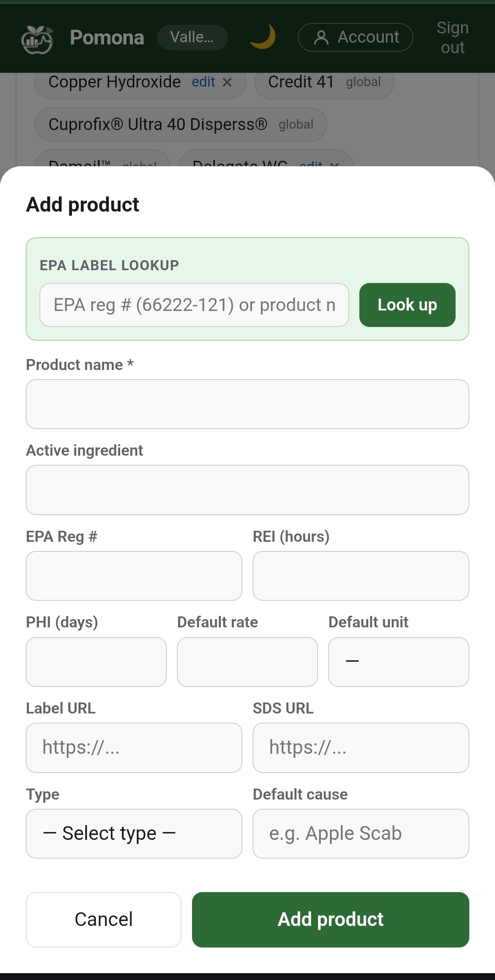The width and height of the screenshot is (495, 980).
Task: Click the EPA label lookup search field
Action: click(194, 305)
